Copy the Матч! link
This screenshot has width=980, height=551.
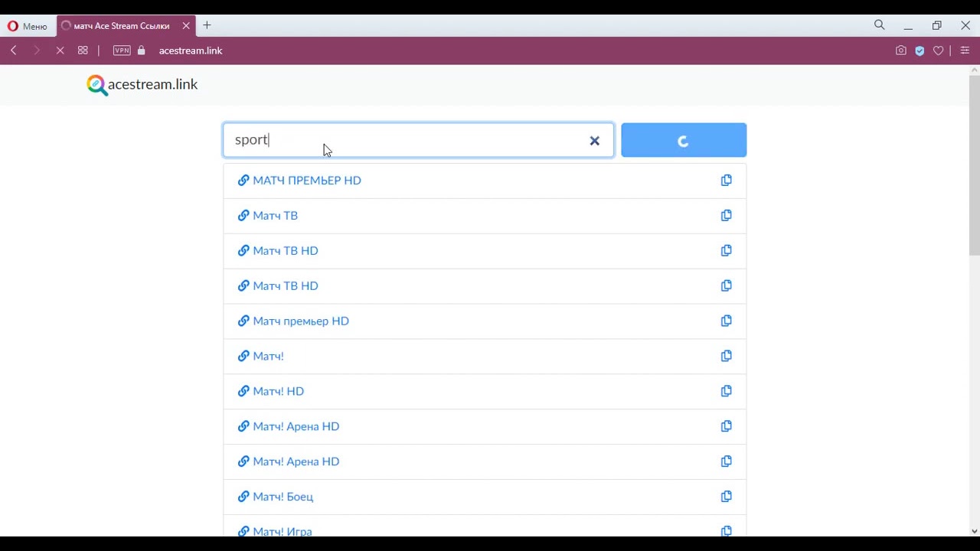[726, 357]
